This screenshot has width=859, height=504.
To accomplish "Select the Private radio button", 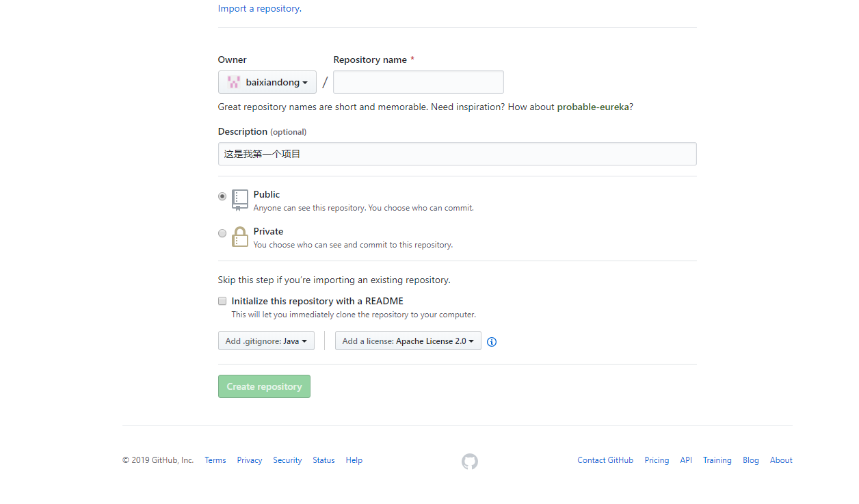I will [222, 233].
